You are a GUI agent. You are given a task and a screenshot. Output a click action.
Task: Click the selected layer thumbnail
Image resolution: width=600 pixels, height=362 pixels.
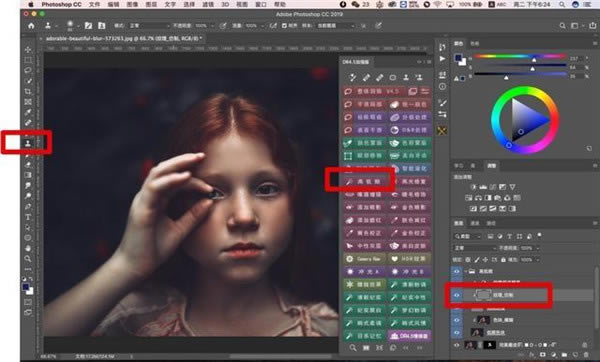(x=483, y=295)
